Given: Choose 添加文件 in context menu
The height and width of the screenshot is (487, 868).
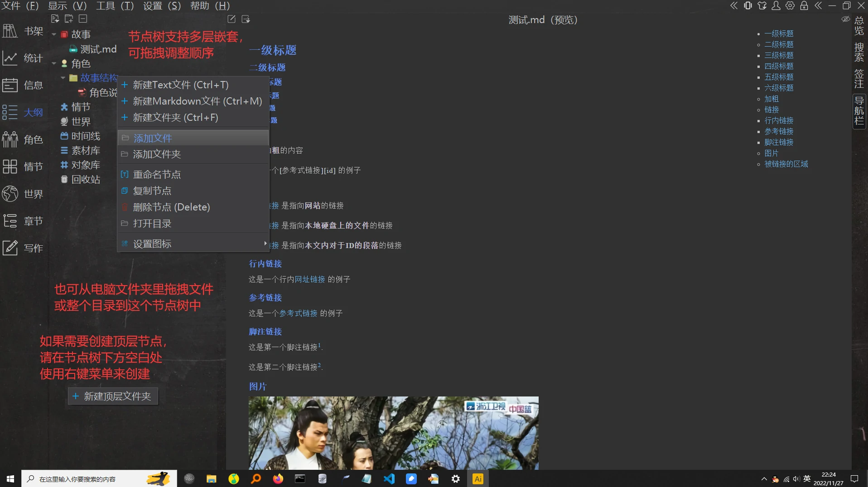Looking at the screenshot, I should [193, 138].
